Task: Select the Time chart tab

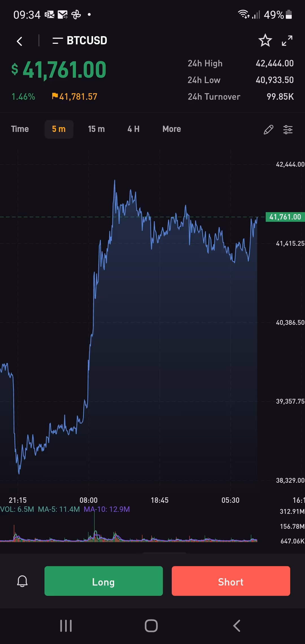Action: 20,129
